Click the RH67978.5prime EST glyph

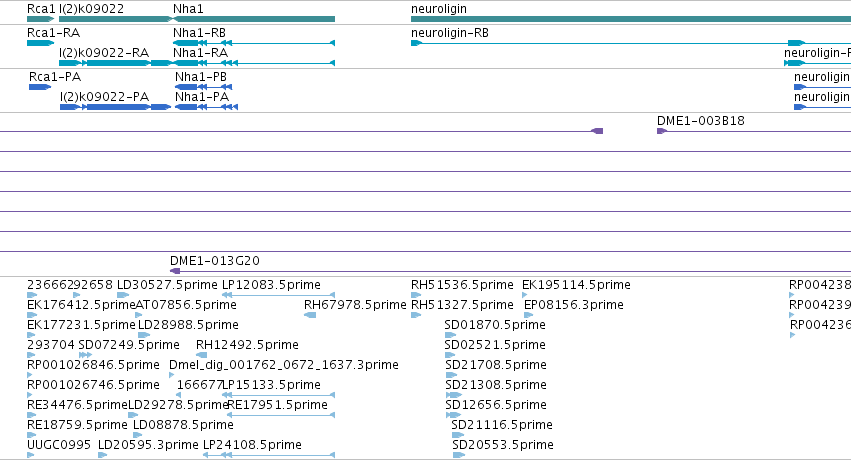click(310, 315)
